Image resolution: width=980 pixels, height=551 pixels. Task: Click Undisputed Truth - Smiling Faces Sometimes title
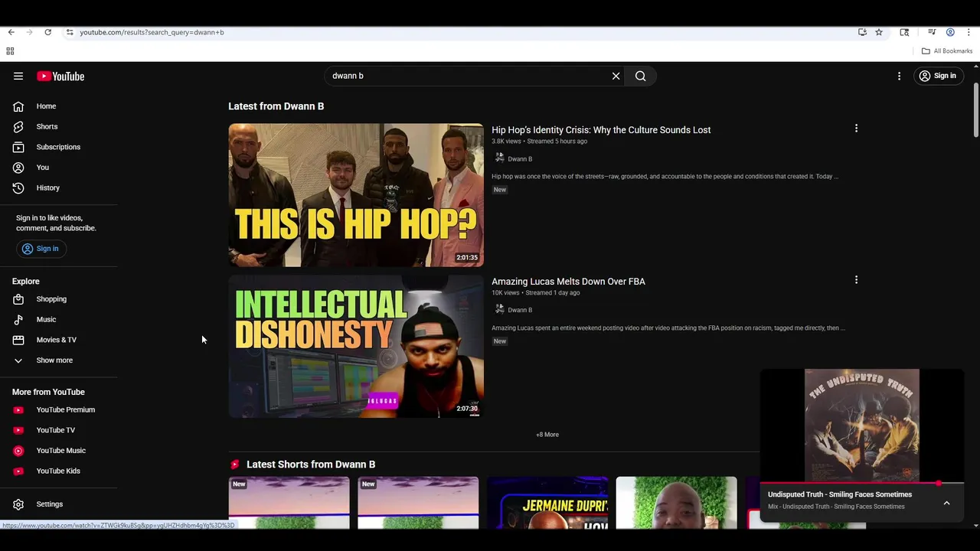pyautogui.click(x=840, y=494)
